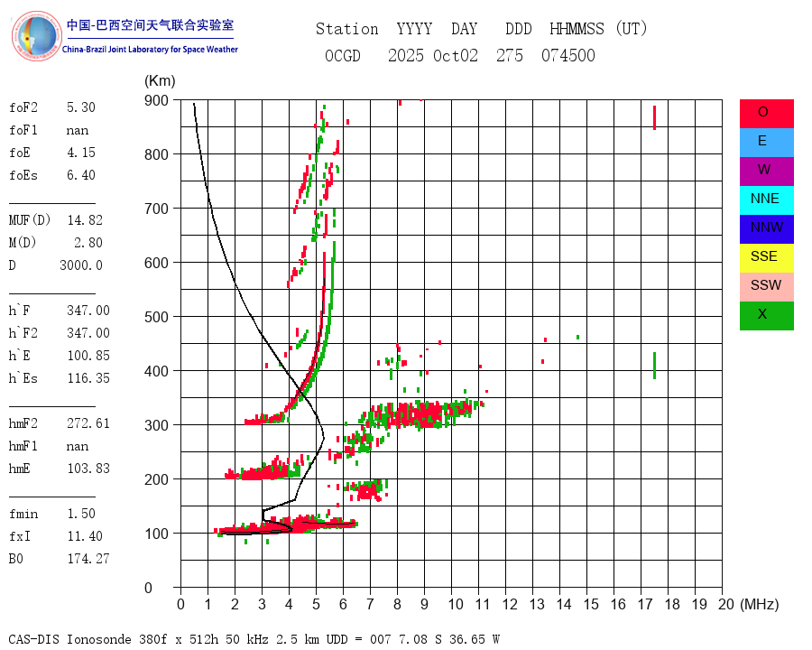Click the China-Brazil Joint Laboratory globe logo
The image size is (812, 650).
click(36, 36)
